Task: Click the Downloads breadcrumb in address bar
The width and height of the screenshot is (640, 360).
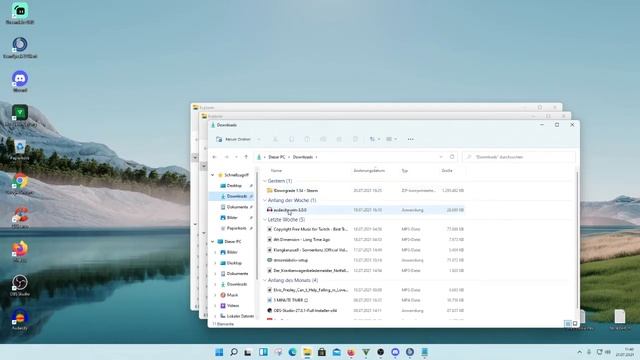Action: point(303,157)
